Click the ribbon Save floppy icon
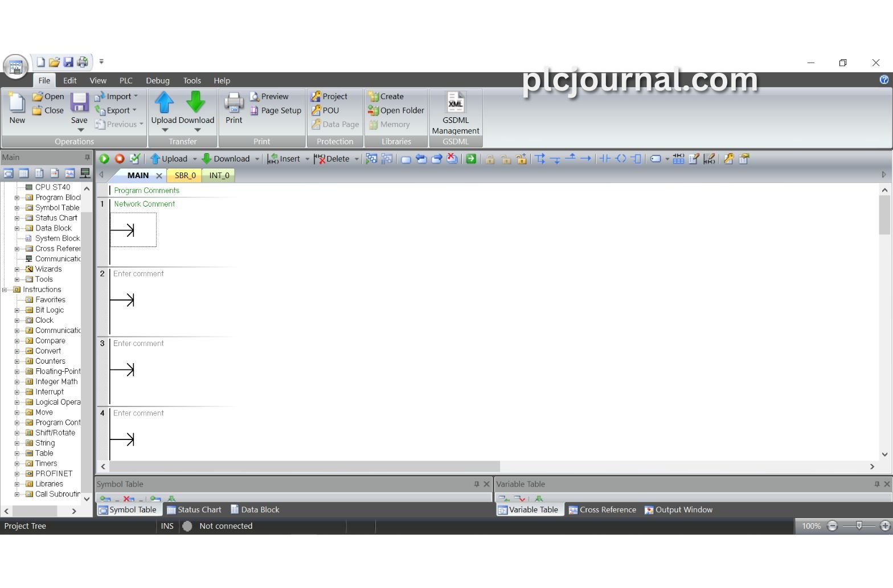The height and width of the screenshot is (588, 893). [x=79, y=102]
